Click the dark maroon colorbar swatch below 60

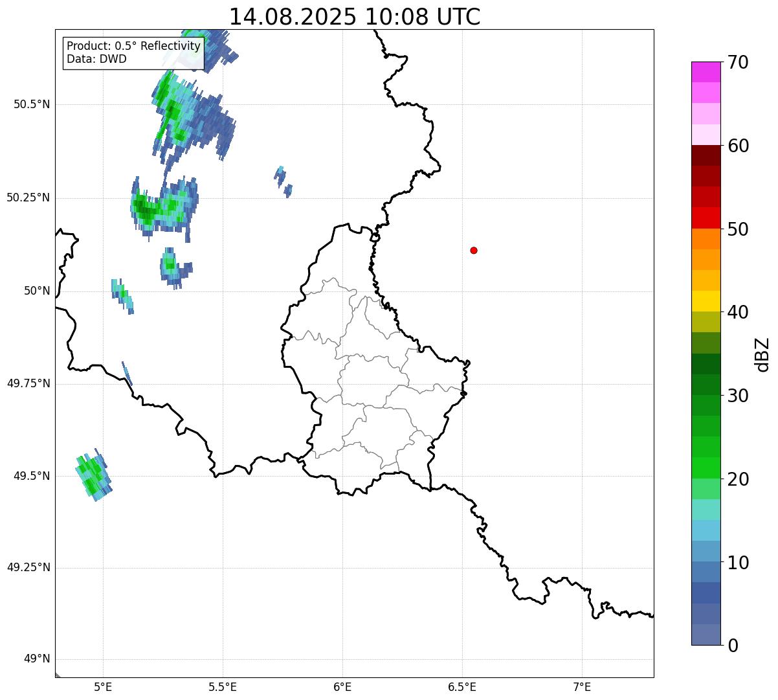point(706,155)
